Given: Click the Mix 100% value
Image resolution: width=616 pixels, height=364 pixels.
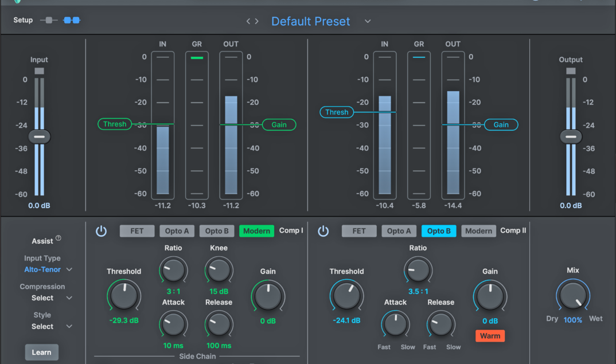Looking at the screenshot, I should point(573,320).
